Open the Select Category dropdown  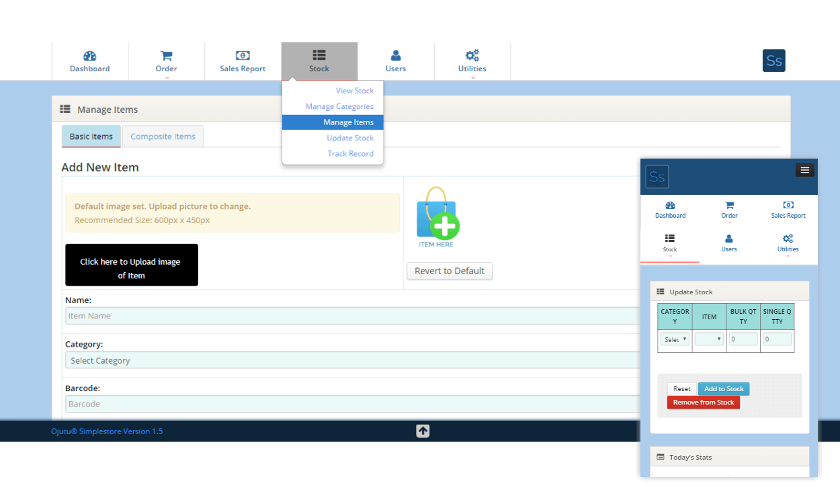[353, 360]
